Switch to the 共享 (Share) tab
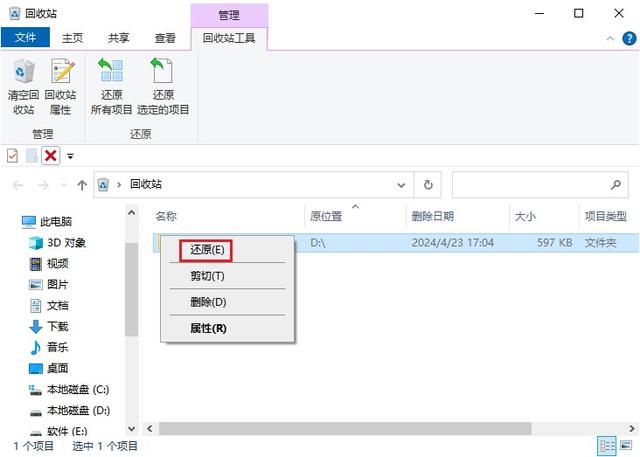Screen dimensions: 640x457 pos(119,38)
